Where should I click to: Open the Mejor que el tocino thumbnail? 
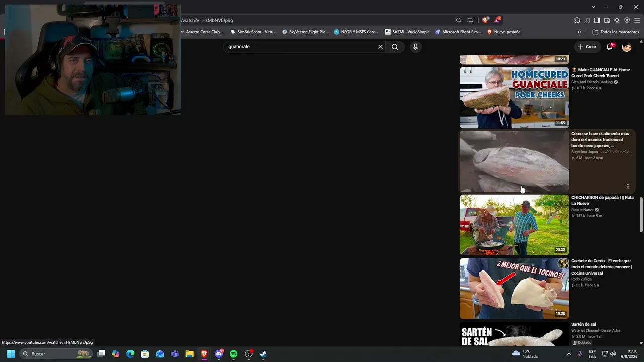pyautogui.click(x=514, y=289)
